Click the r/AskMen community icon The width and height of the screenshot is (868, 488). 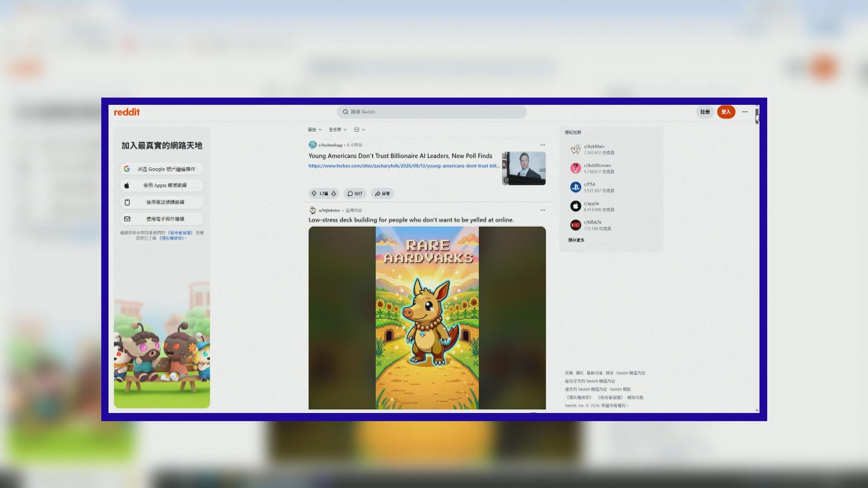(x=576, y=149)
